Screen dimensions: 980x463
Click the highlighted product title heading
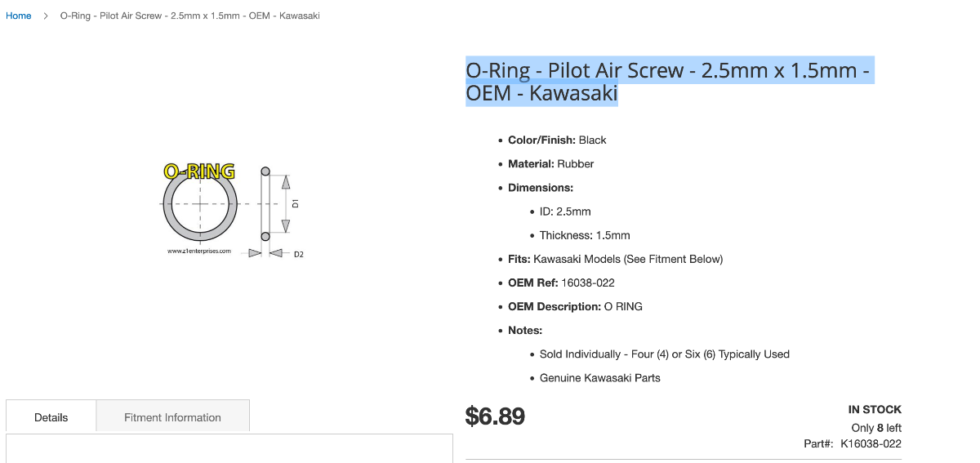(668, 82)
